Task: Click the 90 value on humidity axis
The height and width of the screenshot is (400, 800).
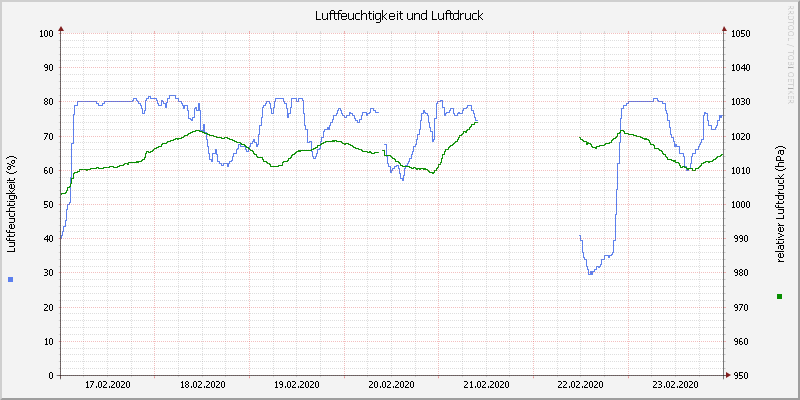Action: point(48,68)
